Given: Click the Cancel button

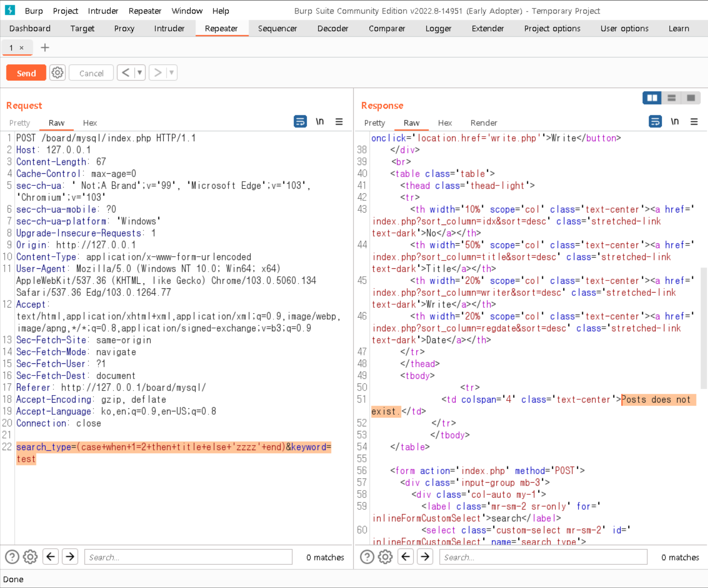Looking at the screenshot, I should click(x=91, y=73).
